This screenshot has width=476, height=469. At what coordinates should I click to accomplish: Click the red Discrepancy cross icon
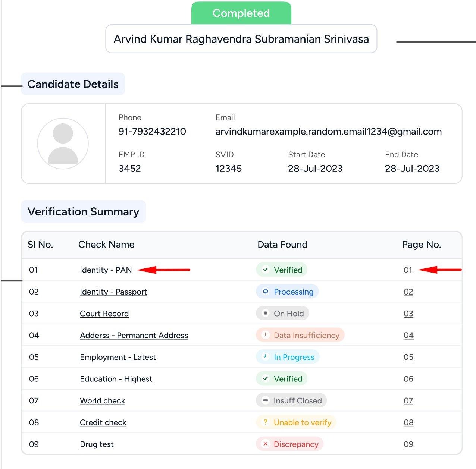[266, 444]
